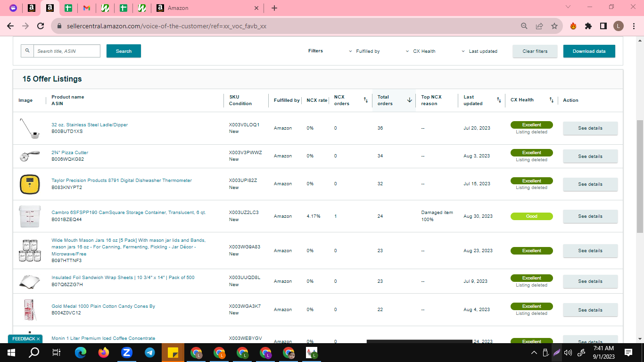644x362 pixels.
Task: Open Telegram from the taskbar
Action: pyautogui.click(x=150, y=352)
